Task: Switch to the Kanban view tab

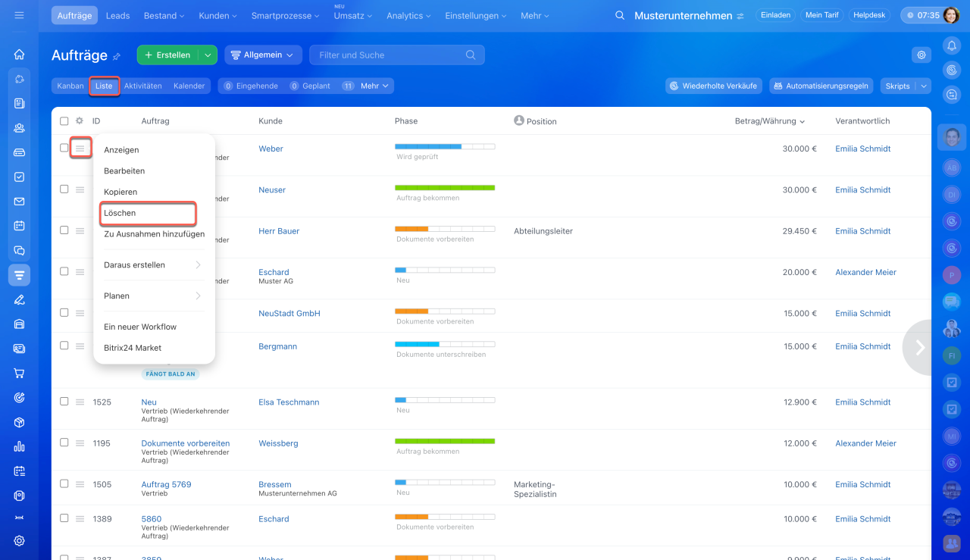Action: tap(70, 86)
